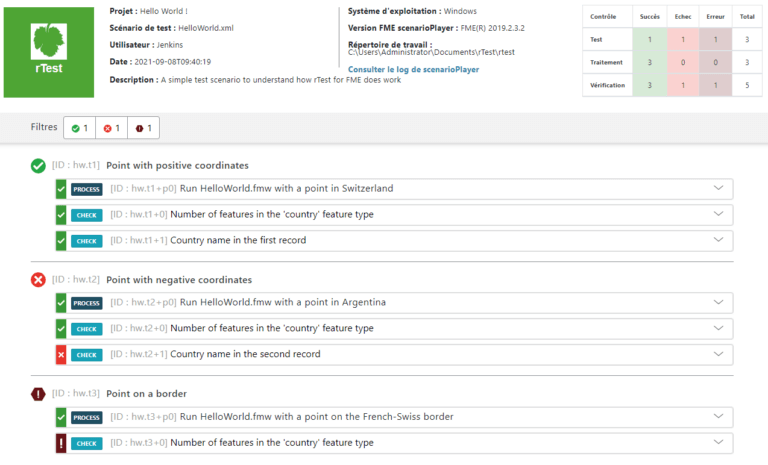768x465 pixels.
Task: Toggle the failure filter with red cross
Action: point(112,128)
